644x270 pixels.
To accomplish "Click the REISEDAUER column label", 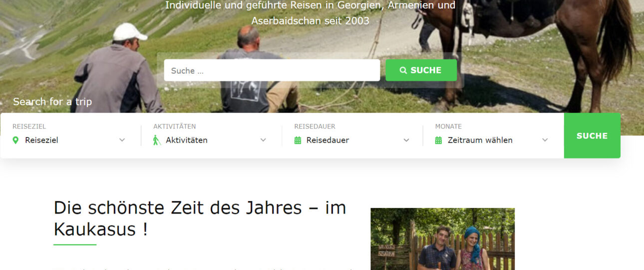I will click(x=315, y=126).
